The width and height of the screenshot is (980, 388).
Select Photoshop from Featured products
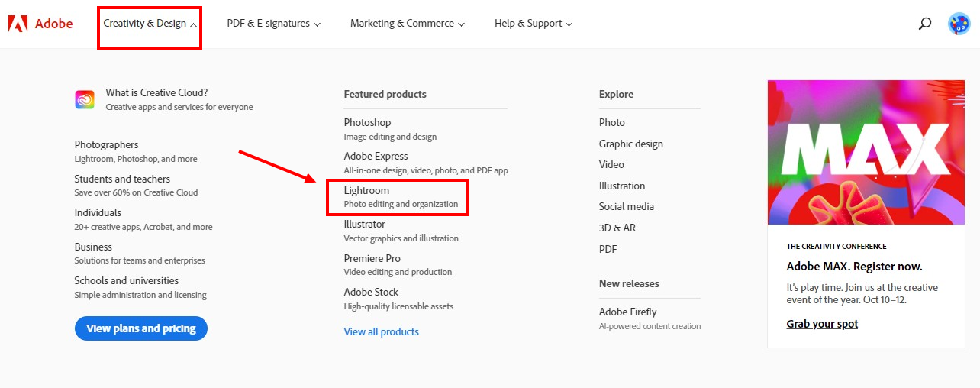point(367,122)
